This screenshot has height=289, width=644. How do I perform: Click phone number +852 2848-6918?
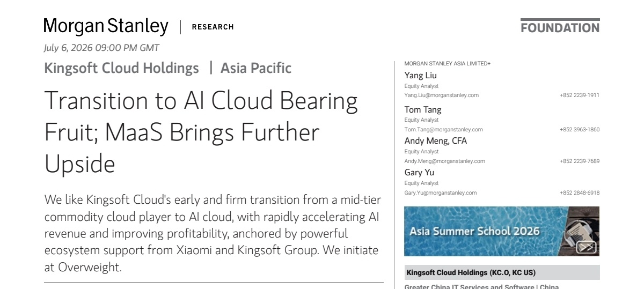580,193
